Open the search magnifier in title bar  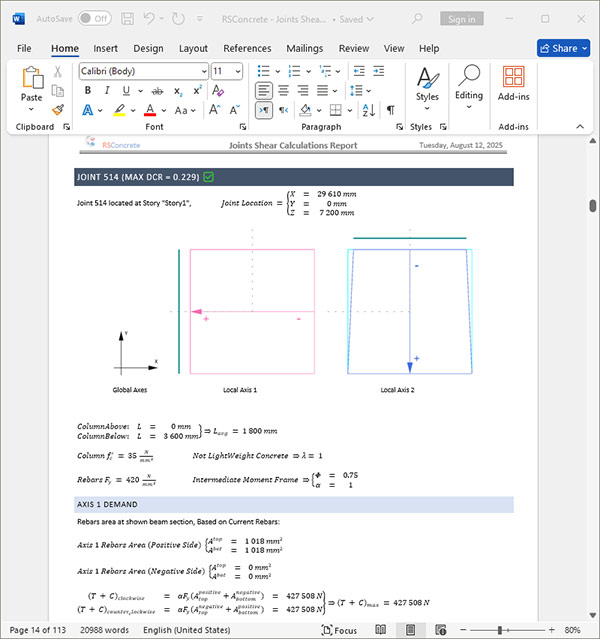(x=417, y=19)
